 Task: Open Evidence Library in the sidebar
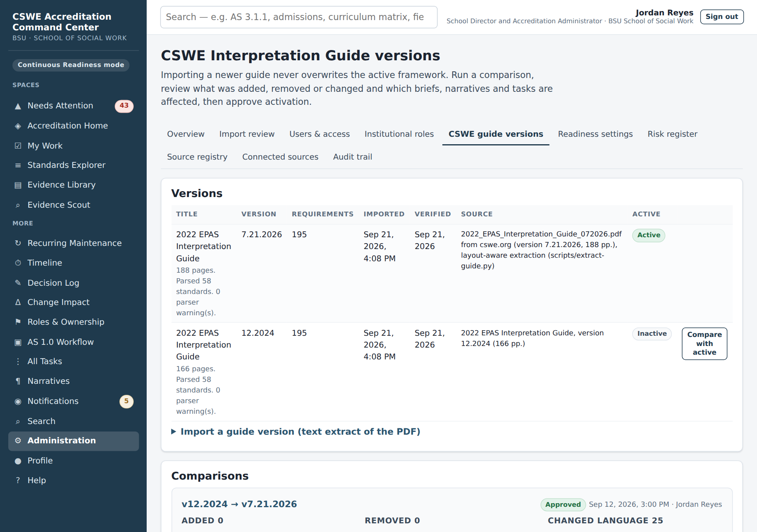pyautogui.click(x=73, y=185)
